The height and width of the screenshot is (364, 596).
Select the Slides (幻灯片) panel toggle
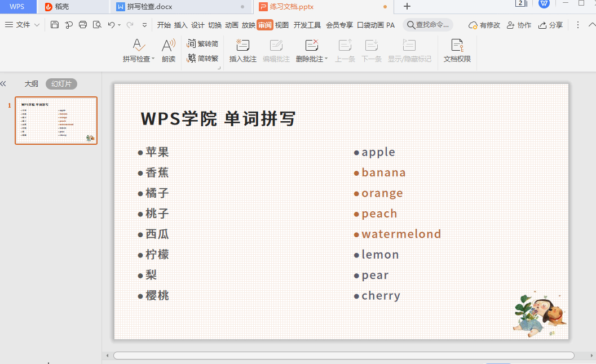click(61, 84)
